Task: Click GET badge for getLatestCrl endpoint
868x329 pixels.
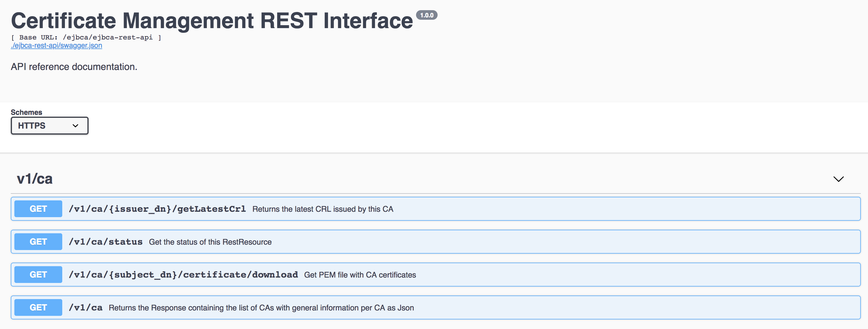Action: coord(38,209)
